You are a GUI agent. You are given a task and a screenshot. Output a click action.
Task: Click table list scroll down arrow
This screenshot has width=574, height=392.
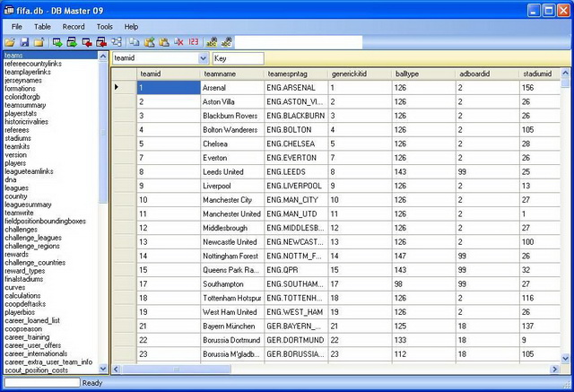coord(103,369)
